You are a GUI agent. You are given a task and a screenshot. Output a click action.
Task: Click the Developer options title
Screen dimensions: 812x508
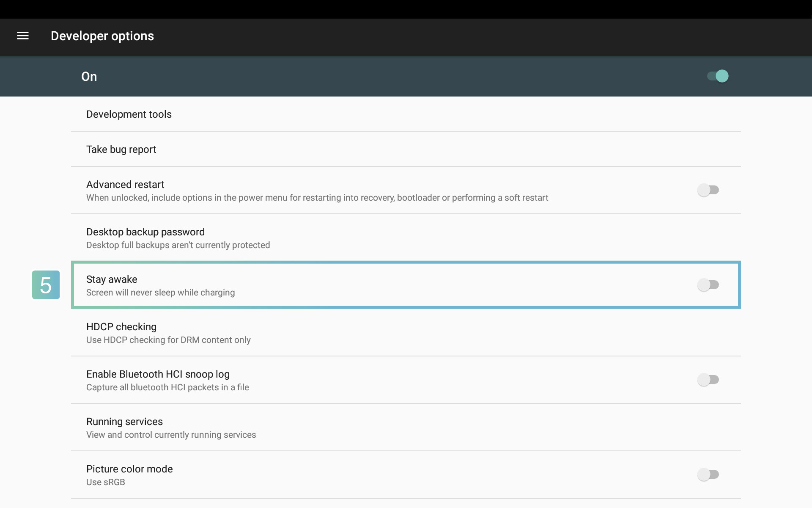102,36
